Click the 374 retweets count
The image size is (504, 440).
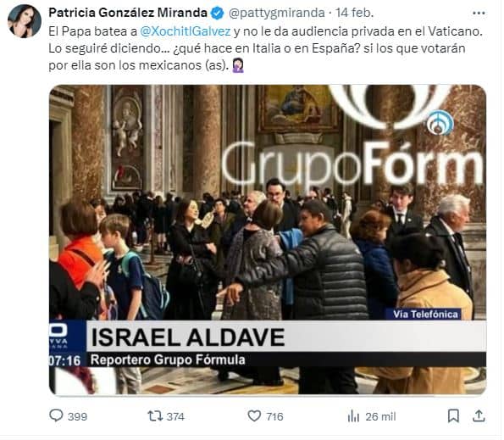pos(175,416)
